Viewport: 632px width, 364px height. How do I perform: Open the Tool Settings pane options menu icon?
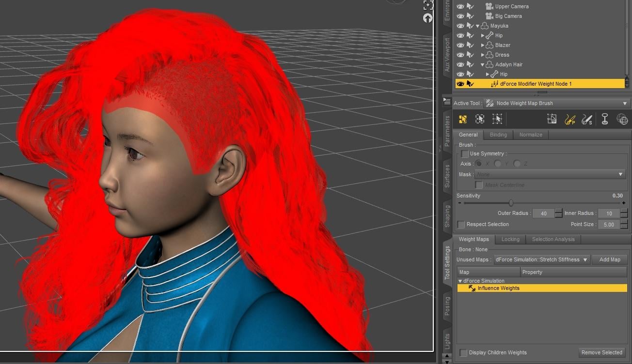[447, 101]
